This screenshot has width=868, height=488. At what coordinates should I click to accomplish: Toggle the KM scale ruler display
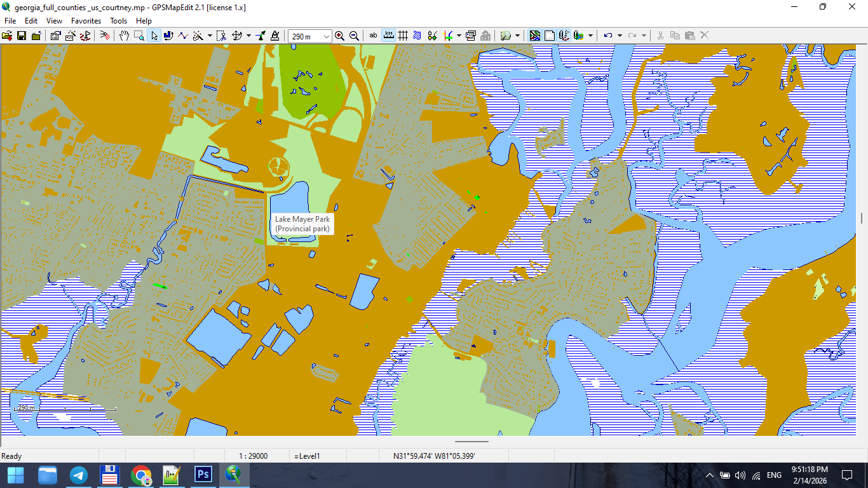point(388,36)
